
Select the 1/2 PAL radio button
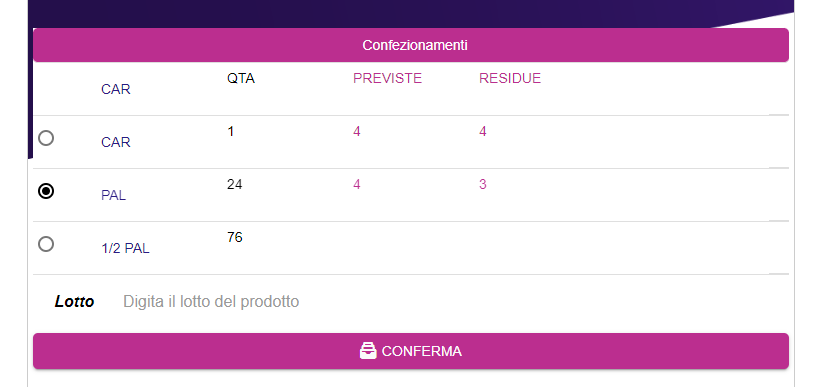pos(46,244)
